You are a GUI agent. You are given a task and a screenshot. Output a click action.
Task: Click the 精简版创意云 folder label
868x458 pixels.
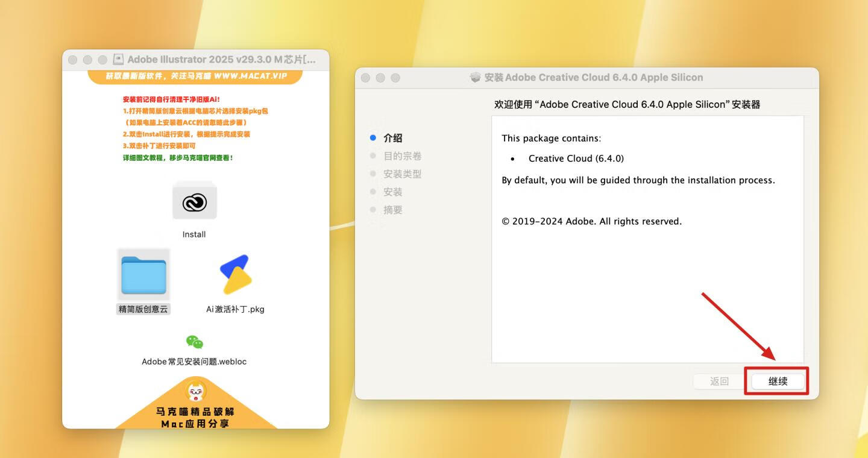(143, 309)
